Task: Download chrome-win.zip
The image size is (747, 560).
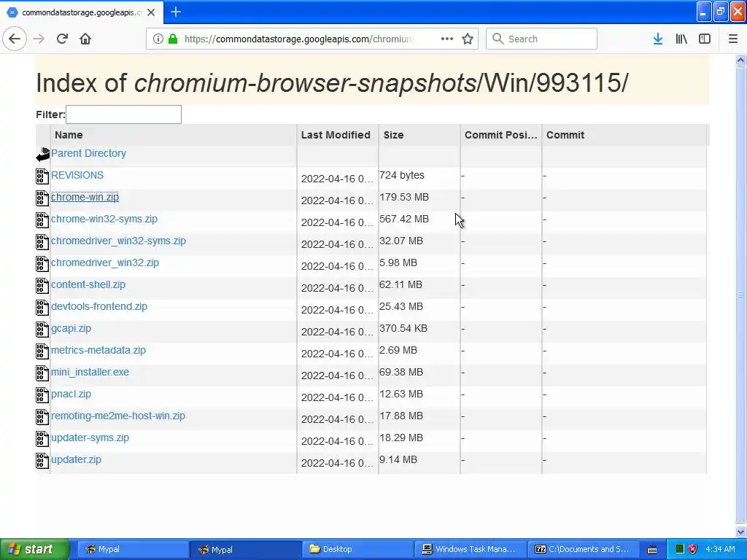Action: (x=85, y=197)
